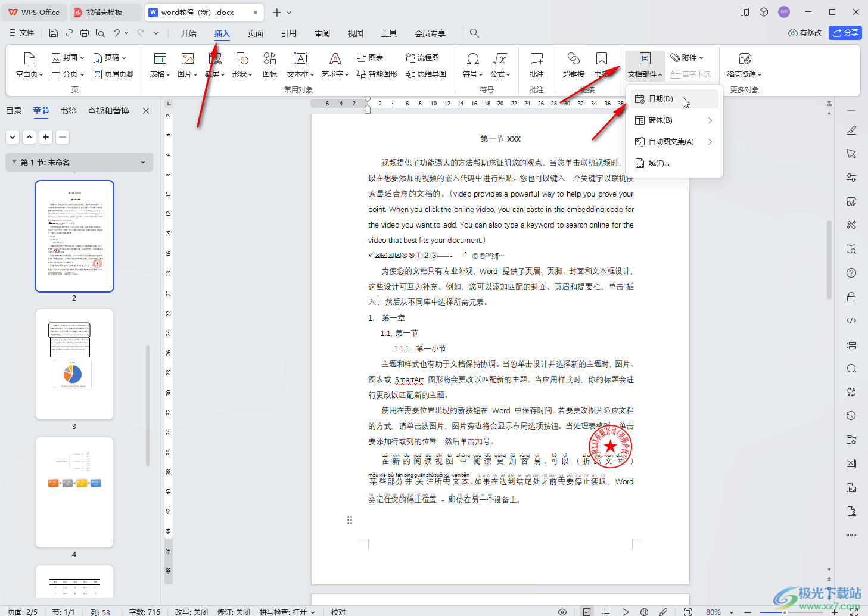Click the help question mark sidebar icon
The width and height of the screenshot is (868, 616).
(x=851, y=273)
